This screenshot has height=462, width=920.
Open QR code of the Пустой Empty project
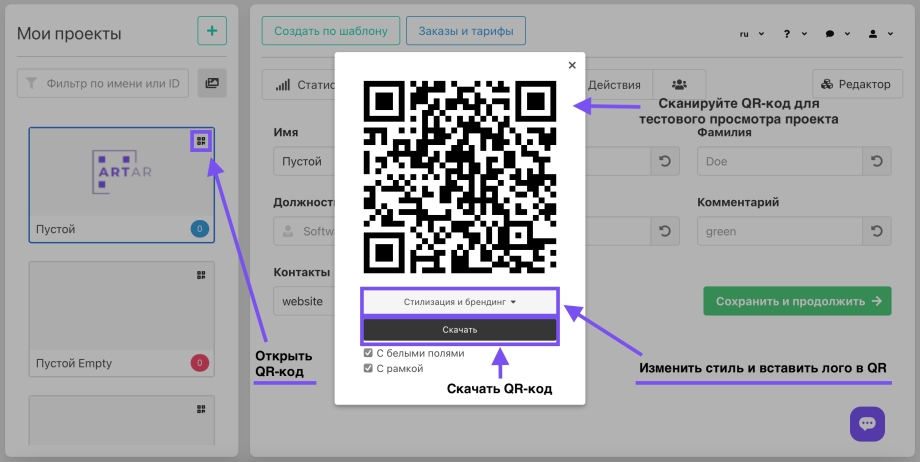pos(201,275)
